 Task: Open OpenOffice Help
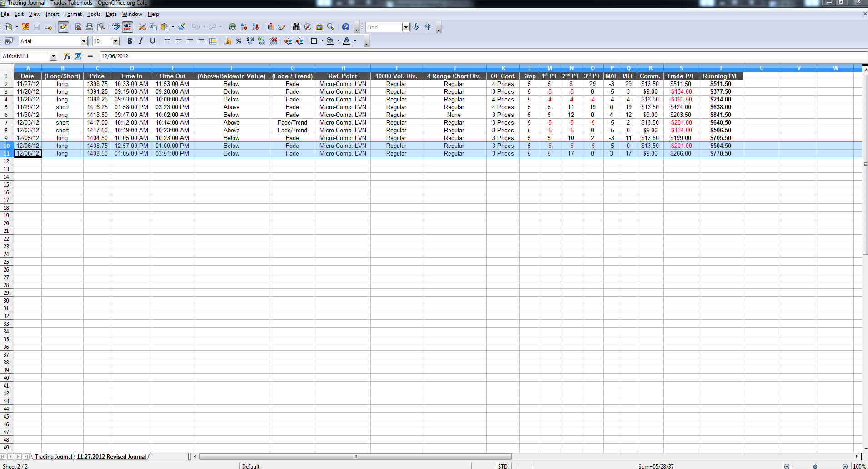coord(346,27)
